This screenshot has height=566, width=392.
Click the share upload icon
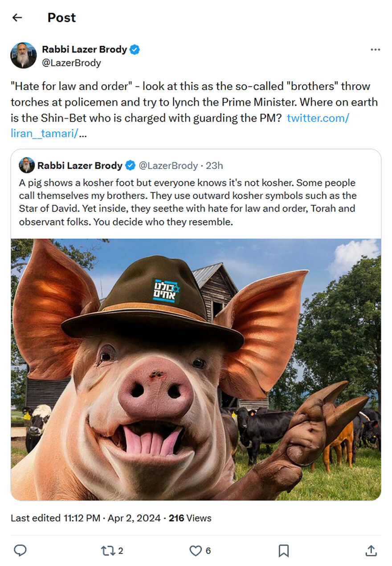371,551
